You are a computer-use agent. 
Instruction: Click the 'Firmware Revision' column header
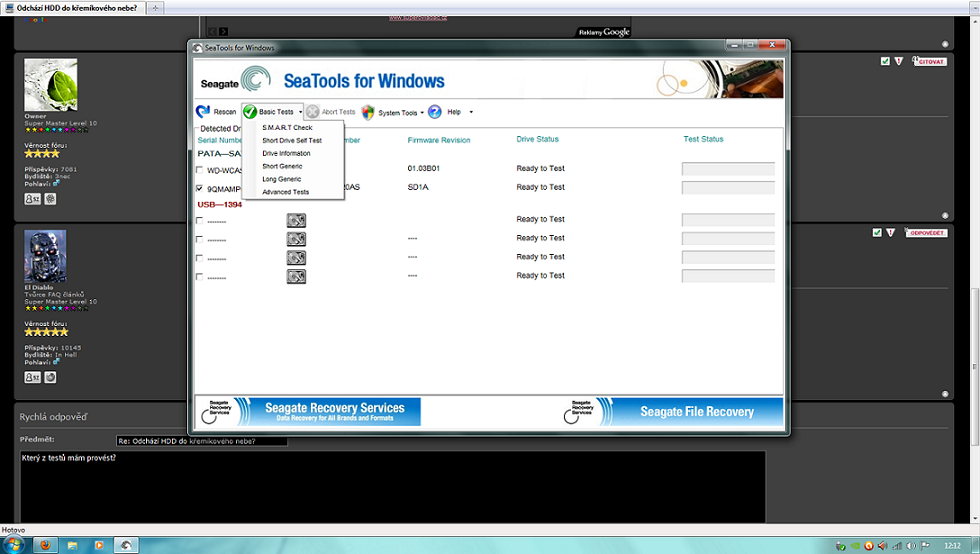tap(439, 140)
